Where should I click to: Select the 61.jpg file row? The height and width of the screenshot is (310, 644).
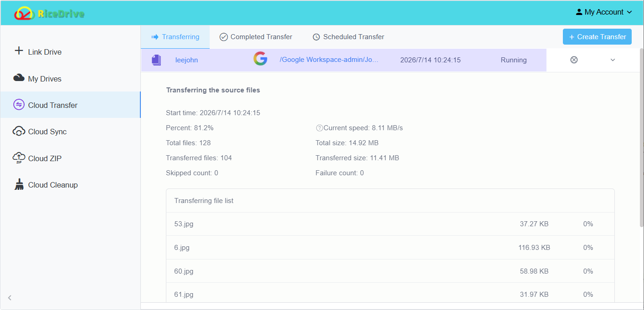pyautogui.click(x=390, y=293)
